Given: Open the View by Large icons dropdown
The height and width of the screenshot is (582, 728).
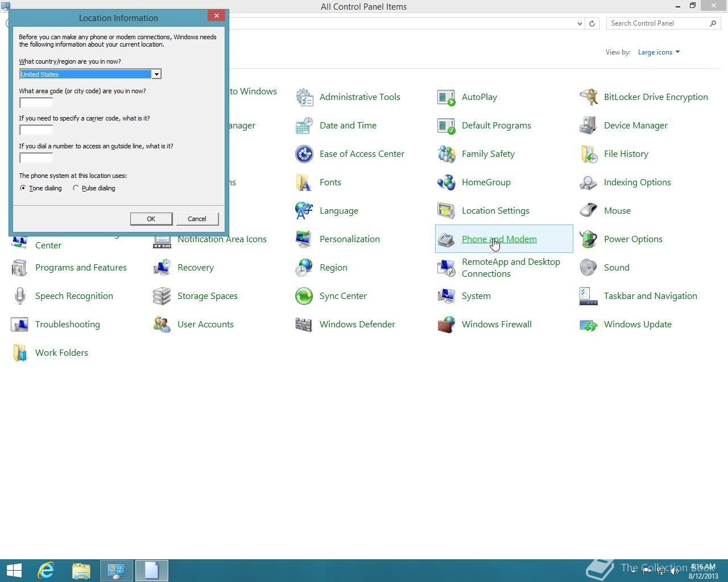Looking at the screenshot, I should [x=659, y=52].
